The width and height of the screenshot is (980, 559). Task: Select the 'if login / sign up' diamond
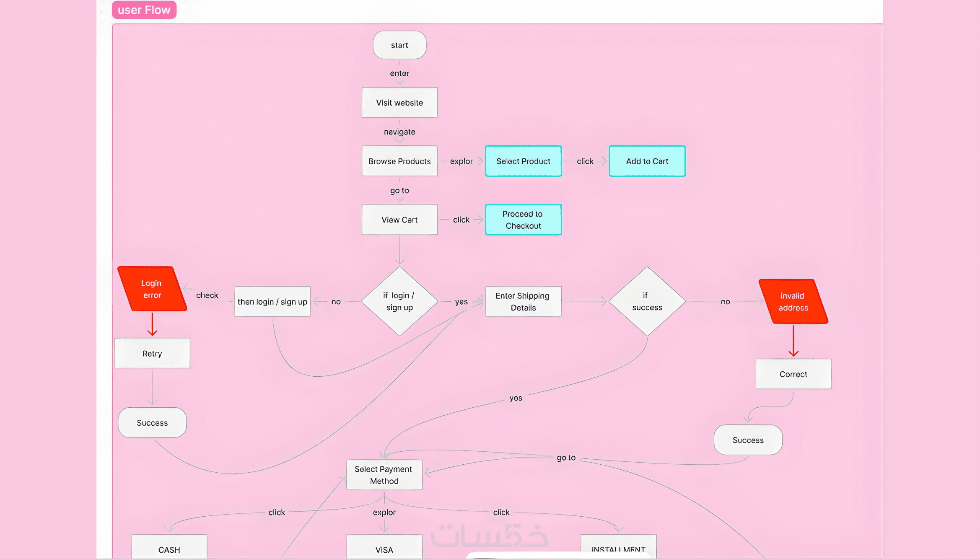(399, 301)
